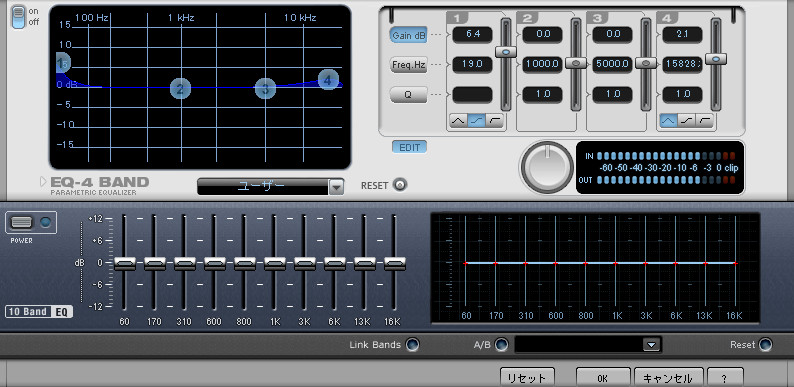Click the 10 Band EQ label badge
The height and width of the screenshot is (387, 794).
coord(39,312)
